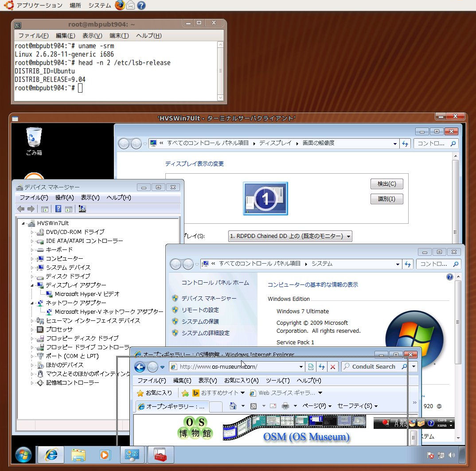The height and width of the screenshot is (471, 476).
Task: Select Microsoft Hyper-V ビデオ device
Action: click(87, 294)
